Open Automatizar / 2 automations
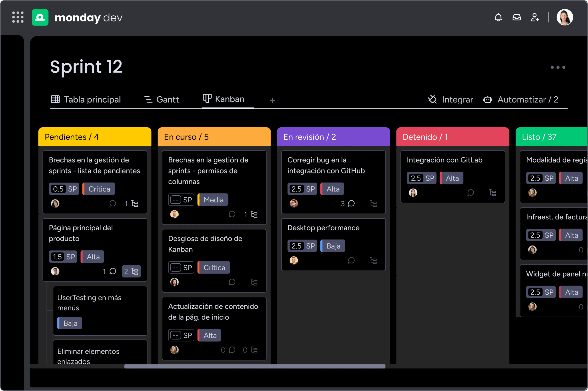The image size is (588, 391). [521, 100]
